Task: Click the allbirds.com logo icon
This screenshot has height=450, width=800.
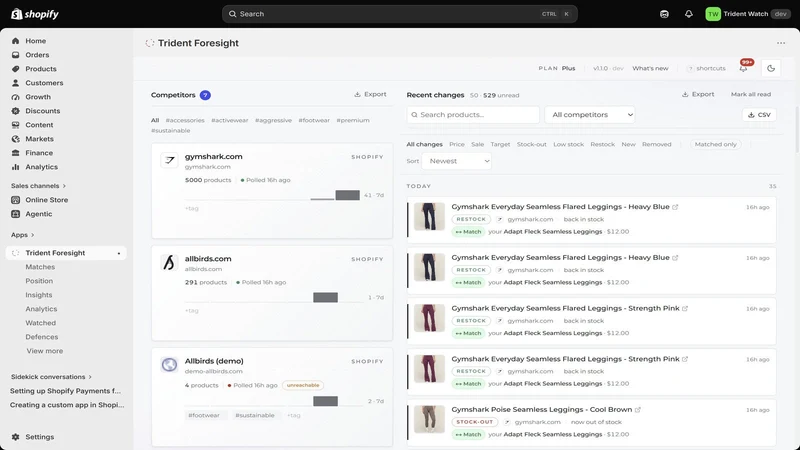Action: (x=169, y=263)
